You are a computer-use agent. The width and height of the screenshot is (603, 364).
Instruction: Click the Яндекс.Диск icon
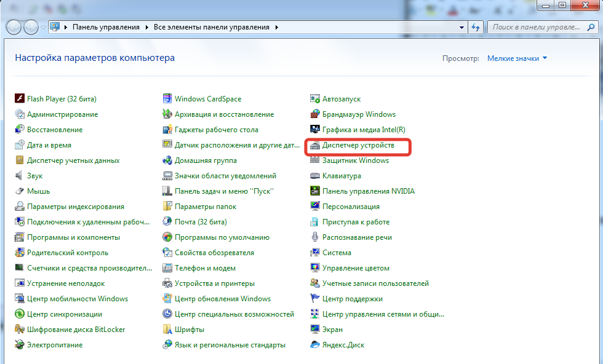point(314,345)
